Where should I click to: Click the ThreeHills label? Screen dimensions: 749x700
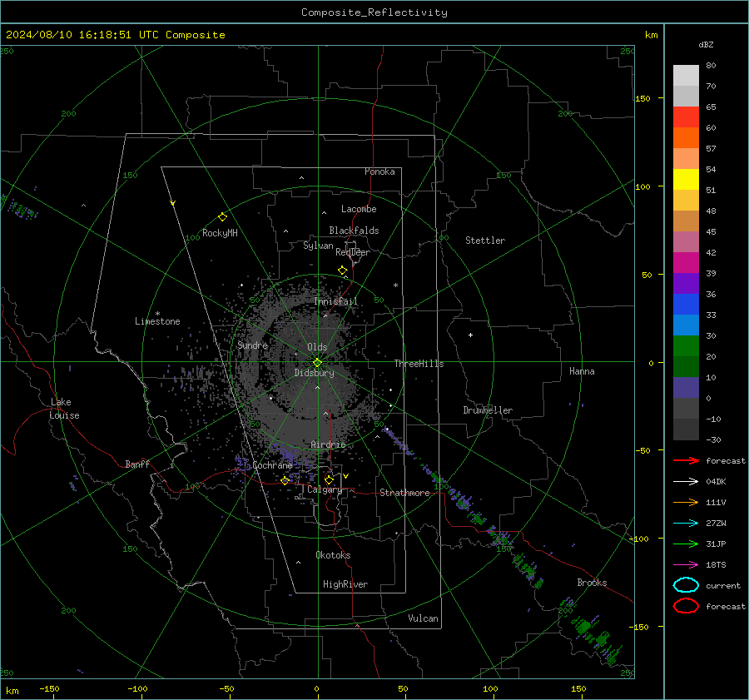coord(419,364)
